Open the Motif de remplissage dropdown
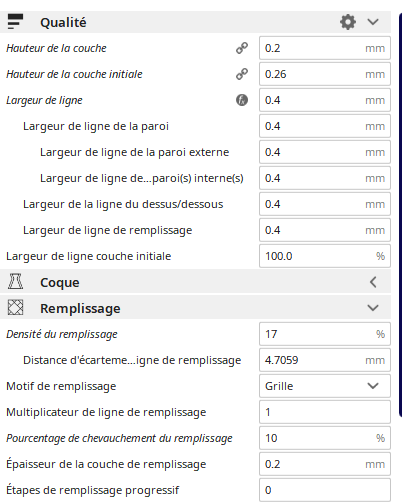The height and width of the screenshot is (503, 402). point(325,386)
